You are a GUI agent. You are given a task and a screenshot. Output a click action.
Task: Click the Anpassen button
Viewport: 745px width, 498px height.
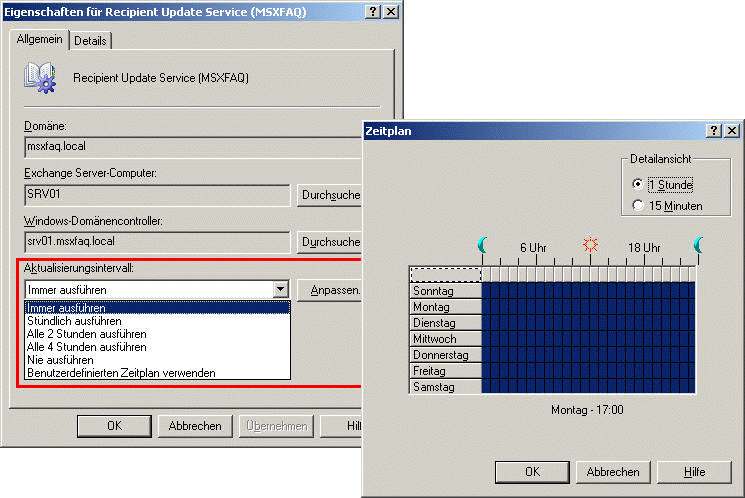(329, 290)
